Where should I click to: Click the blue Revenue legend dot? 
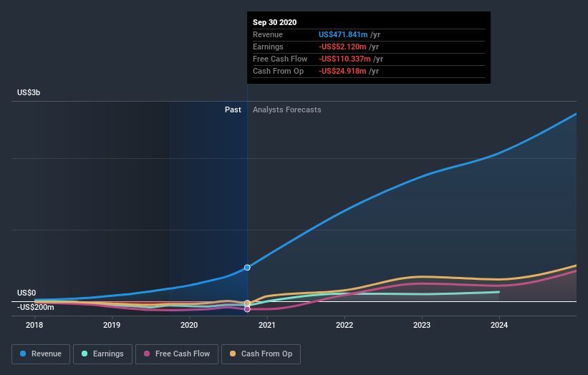tap(23, 354)
